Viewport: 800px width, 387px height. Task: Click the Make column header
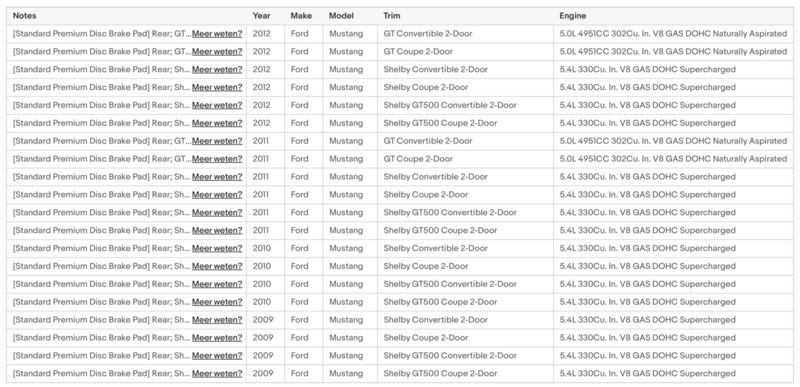pos(301,16)
